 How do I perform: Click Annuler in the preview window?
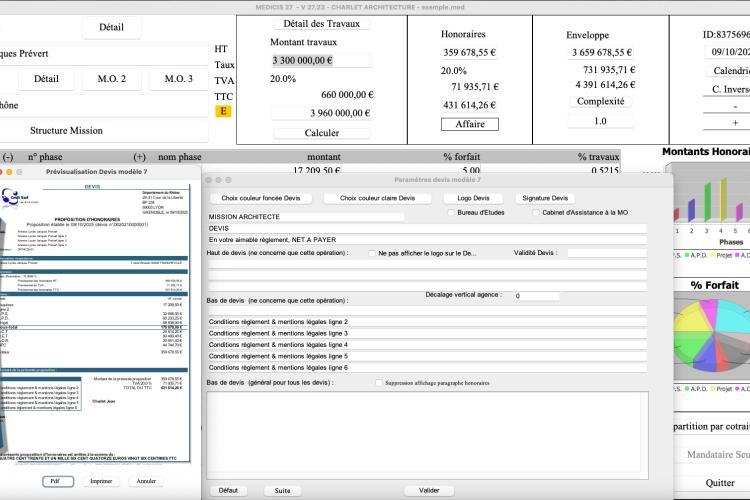146,481
